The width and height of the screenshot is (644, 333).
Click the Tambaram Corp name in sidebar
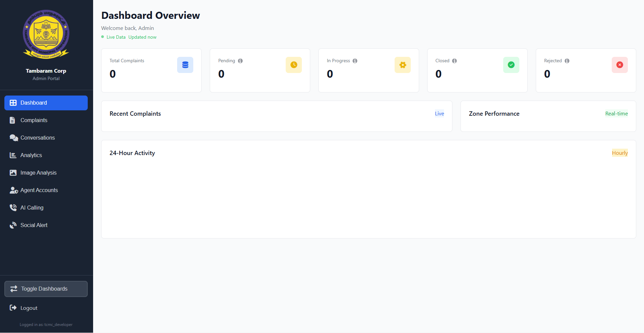tap(46, 71)
